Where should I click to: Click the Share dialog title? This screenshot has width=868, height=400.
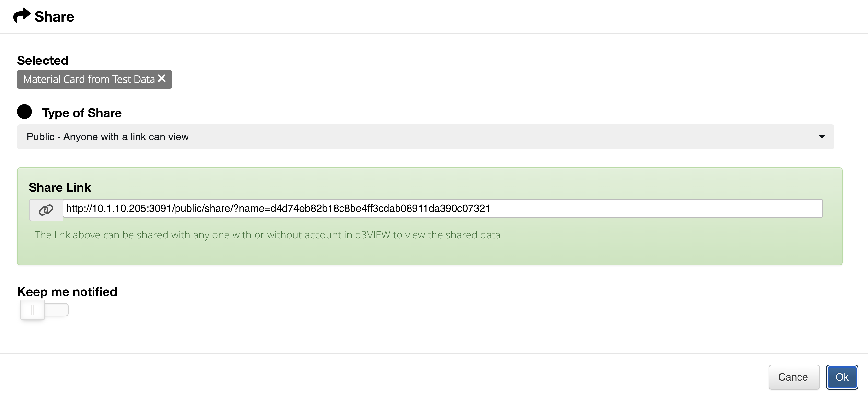54,16
